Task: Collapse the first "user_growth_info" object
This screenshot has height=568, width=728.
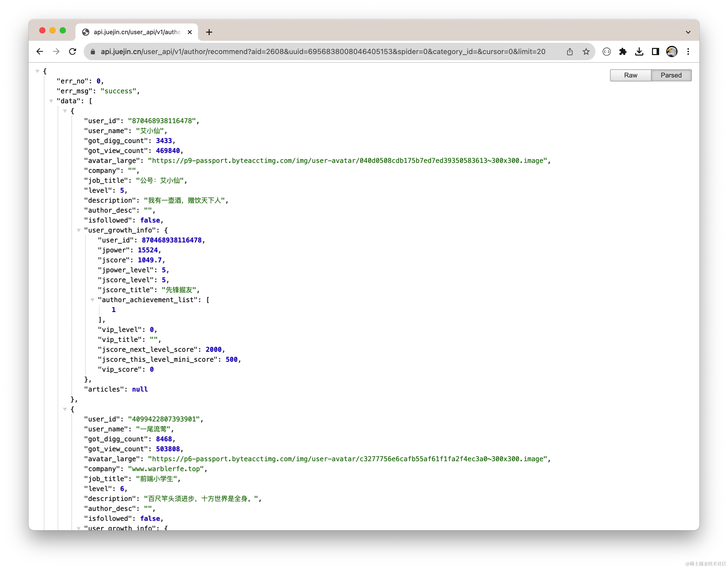Action: coord(79,230)
